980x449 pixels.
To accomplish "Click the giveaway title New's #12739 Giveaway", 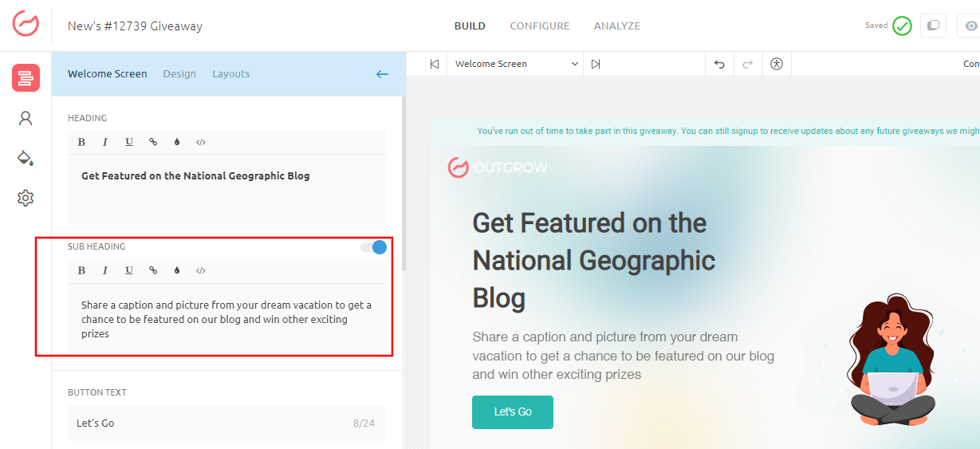I will click(x=135, y=26).
